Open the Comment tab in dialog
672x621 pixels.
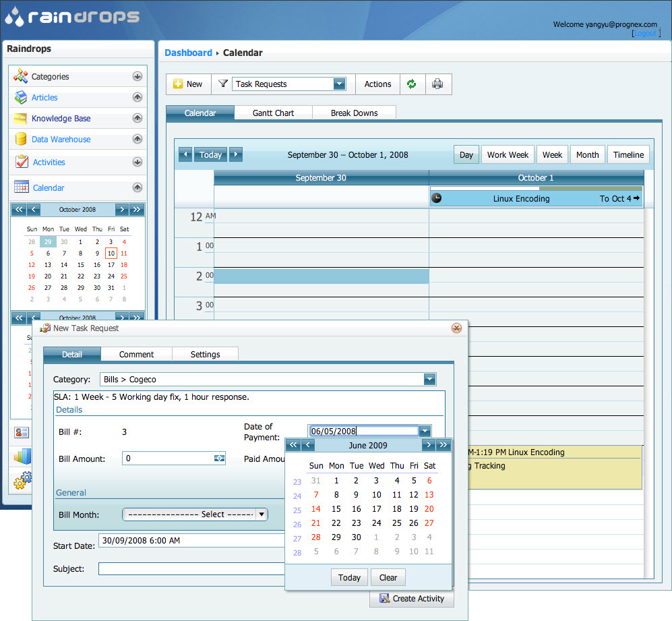[136, 355]
